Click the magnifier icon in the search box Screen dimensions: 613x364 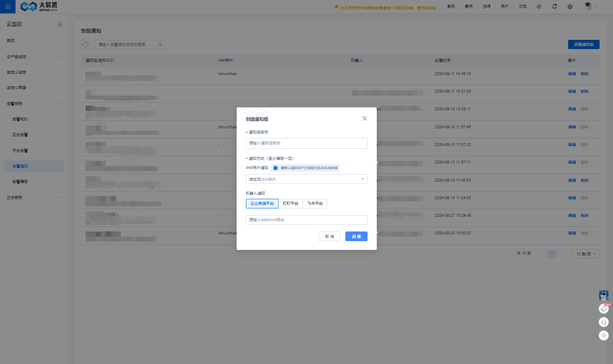[160, 44]
